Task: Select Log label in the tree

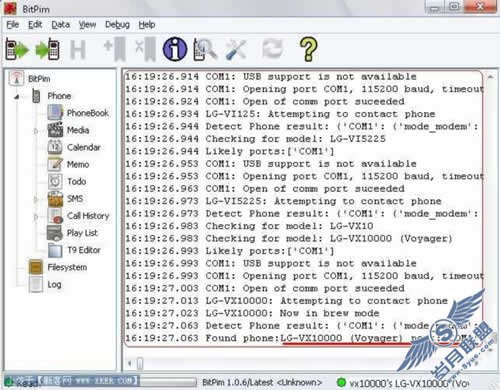Action: 54,285
